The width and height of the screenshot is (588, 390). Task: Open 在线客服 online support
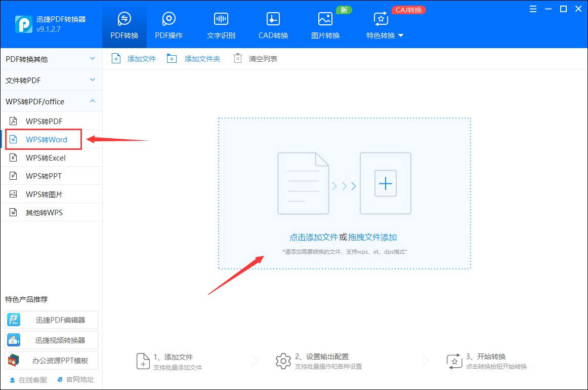(28, 380)
